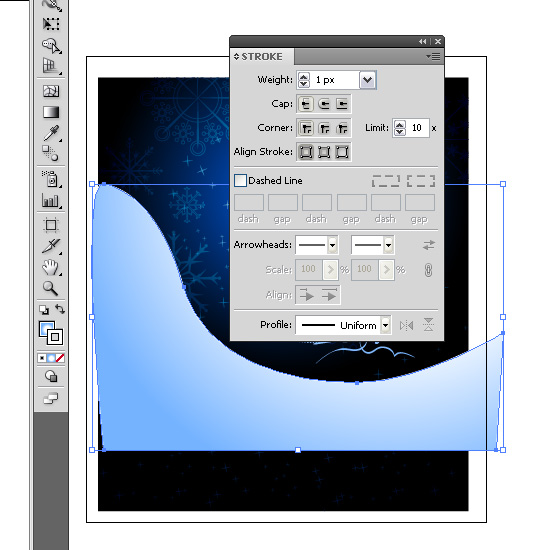Click the first dash input field

[x=249, y=202]
